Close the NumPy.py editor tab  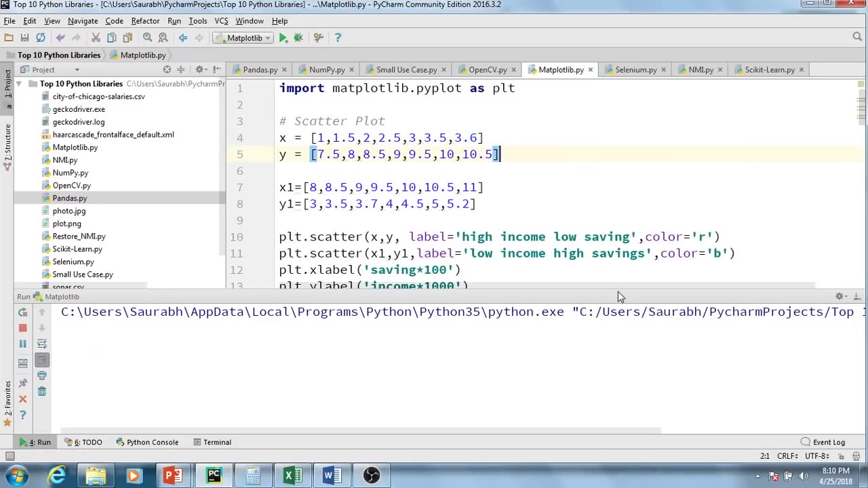click(x=351, y=70)
